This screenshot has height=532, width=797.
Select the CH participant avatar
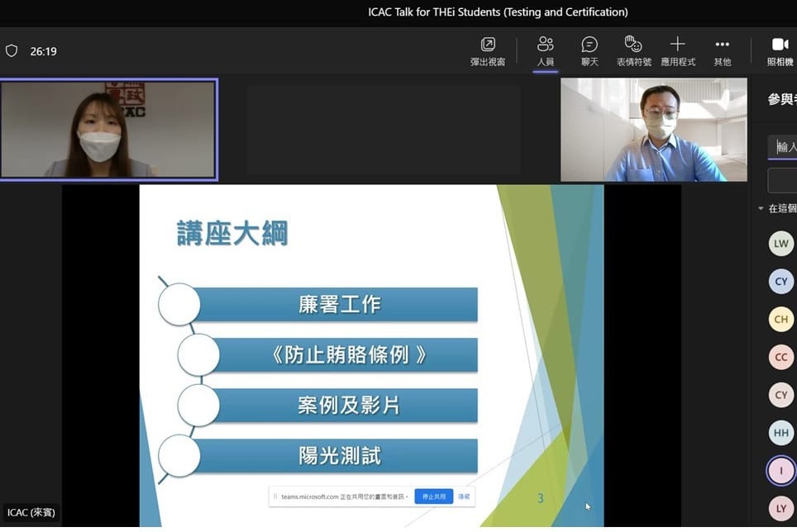point(780,320)
